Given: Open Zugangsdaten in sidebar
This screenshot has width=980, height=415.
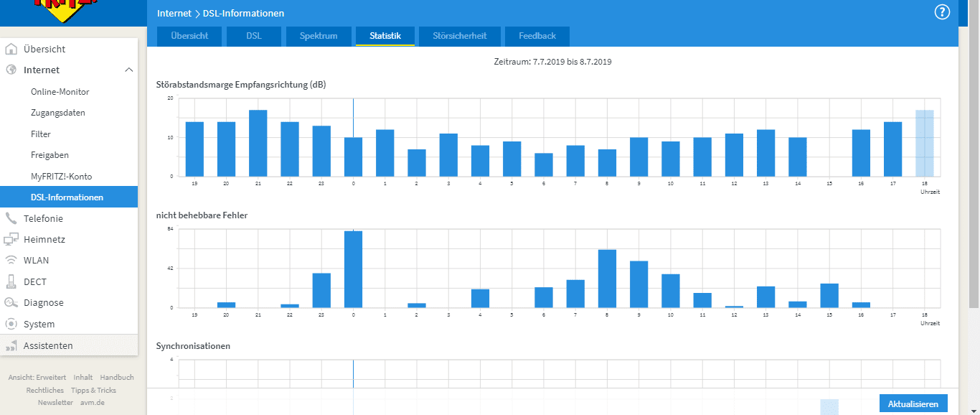Looking at the screenshot, I should coord(58,113).
